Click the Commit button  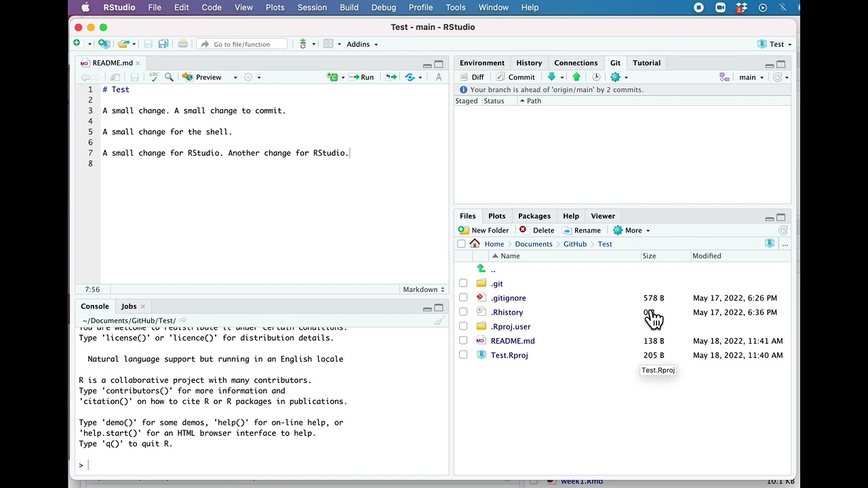tap(515, 77)
